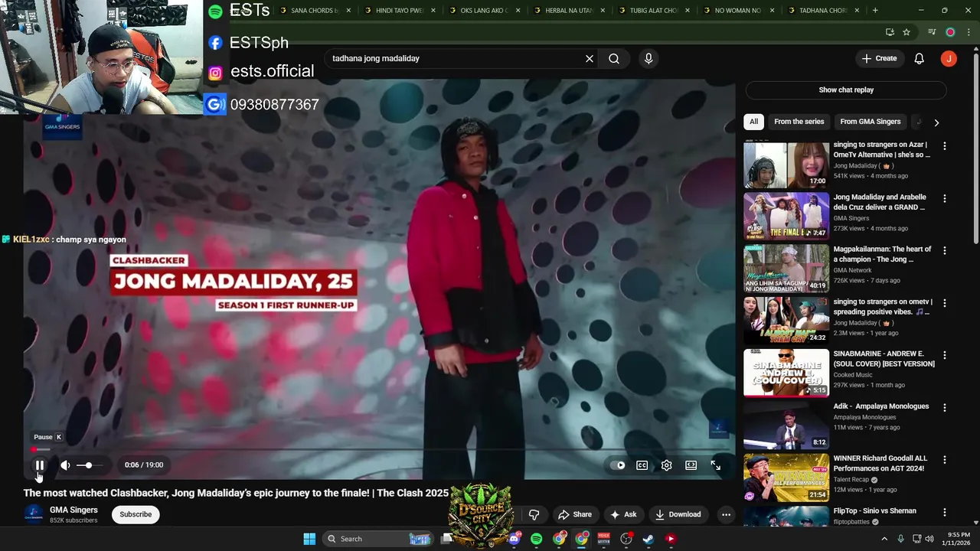The width and height of the screenshot is (980, 551).
Task: Click the Ask button
Action: coord(623,514)
